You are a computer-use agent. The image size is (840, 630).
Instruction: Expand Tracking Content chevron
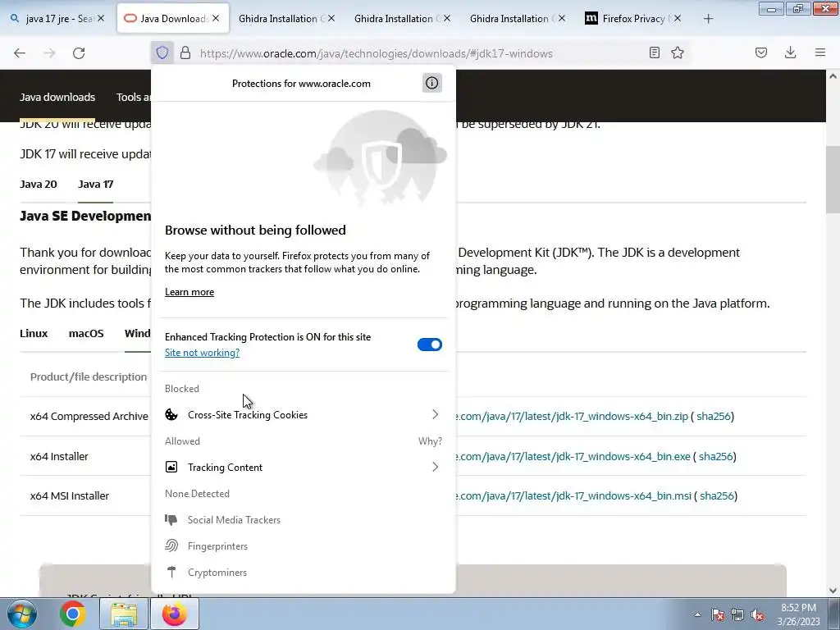pyautogui.click(x=435, y=467)
